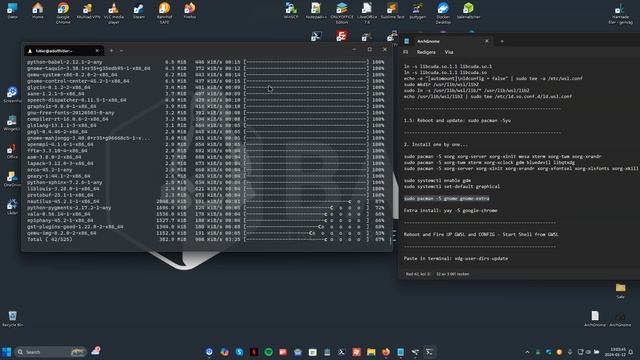Select the active shell tab in the terminal
This screenshot has width=640, height=360.
63,51
